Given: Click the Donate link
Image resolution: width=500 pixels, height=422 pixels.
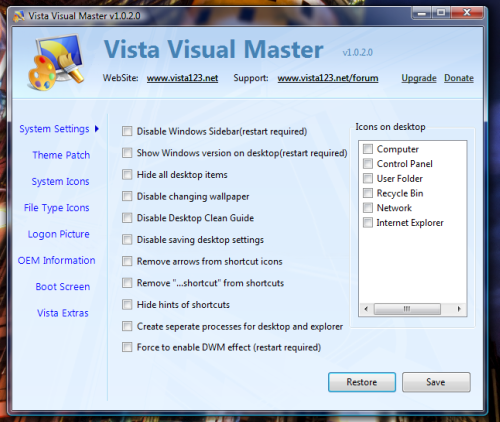Looking at the screenshot, I should (x=459, y=78).
